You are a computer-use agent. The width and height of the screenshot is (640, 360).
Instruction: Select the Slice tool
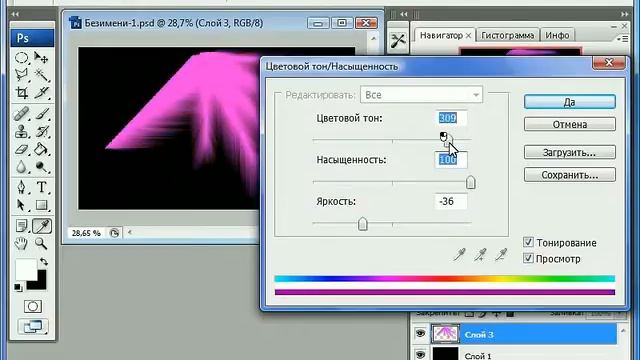coord(41,93)
